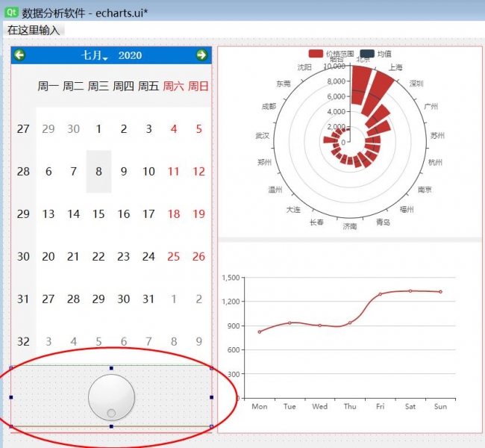Click the round dial widget
485x448 pixels.
(111, 396)
